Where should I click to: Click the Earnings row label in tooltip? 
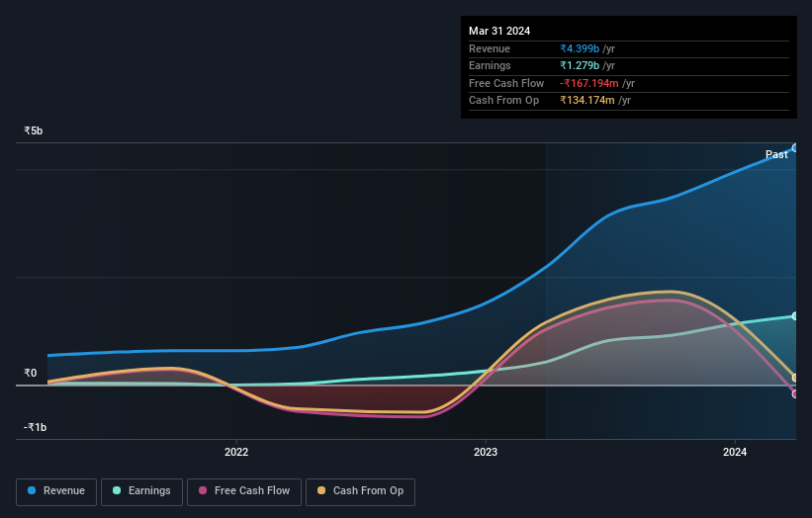(490, 65)
